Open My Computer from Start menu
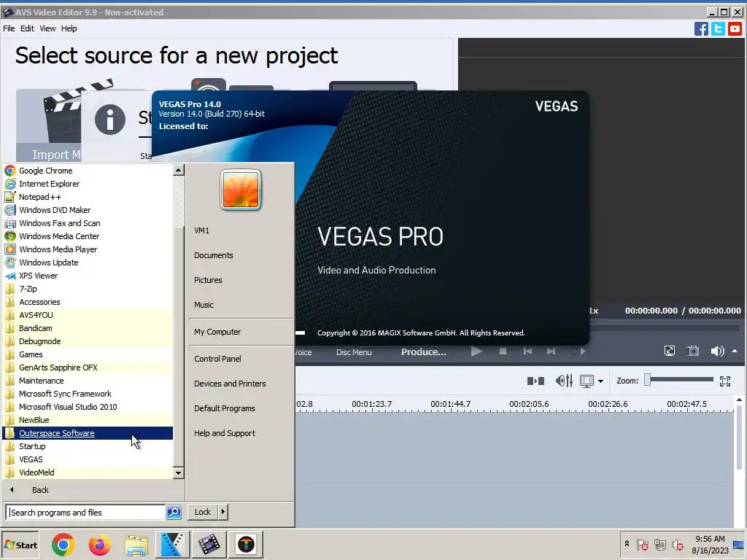Image resolution: width=747 pixels, height=560 pixels. coord(217,332)
